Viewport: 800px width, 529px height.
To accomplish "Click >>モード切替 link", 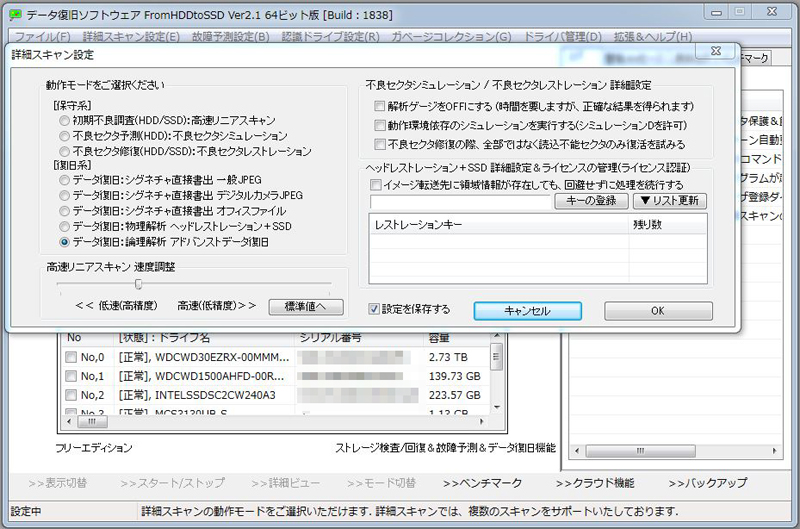I will click(381, 483).
